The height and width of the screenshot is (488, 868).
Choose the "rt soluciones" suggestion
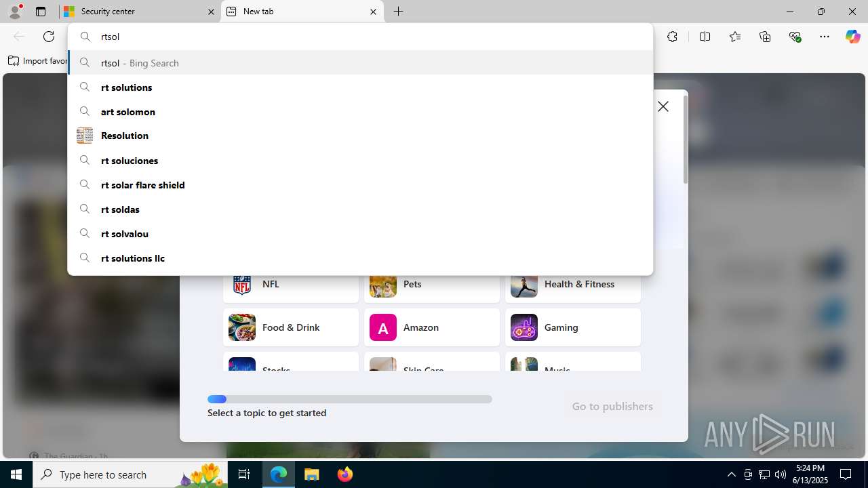pos(360,161)
